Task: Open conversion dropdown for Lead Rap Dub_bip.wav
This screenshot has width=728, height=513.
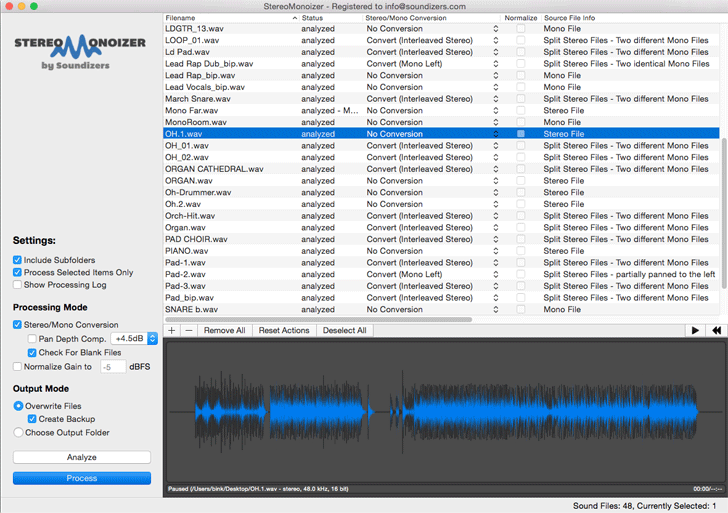Action: (x=495, y=64)
